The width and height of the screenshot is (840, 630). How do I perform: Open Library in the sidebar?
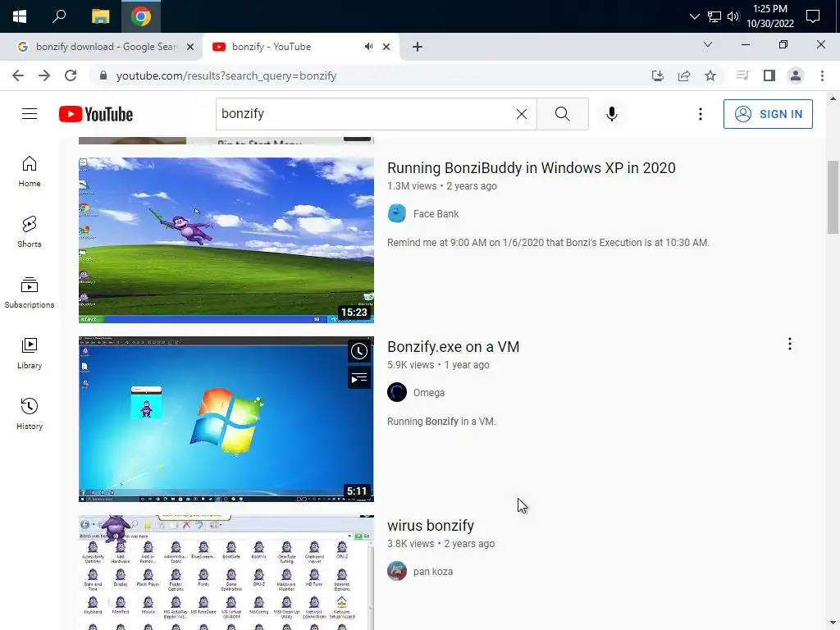click(30, 354)
